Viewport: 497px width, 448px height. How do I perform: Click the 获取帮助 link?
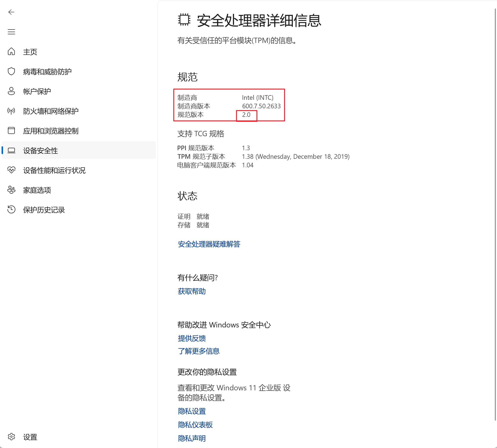pos(191,291)
